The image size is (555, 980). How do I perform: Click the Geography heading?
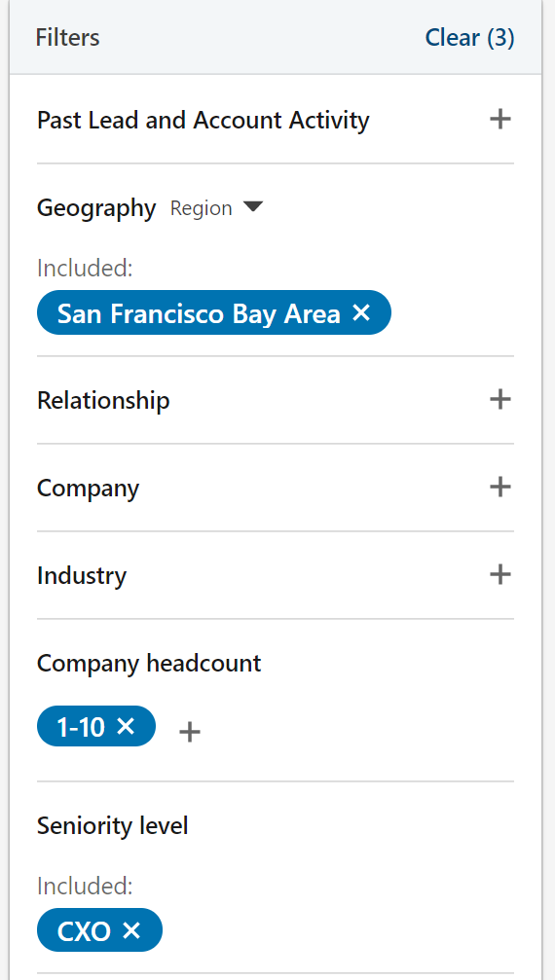[x=96, y=207]
